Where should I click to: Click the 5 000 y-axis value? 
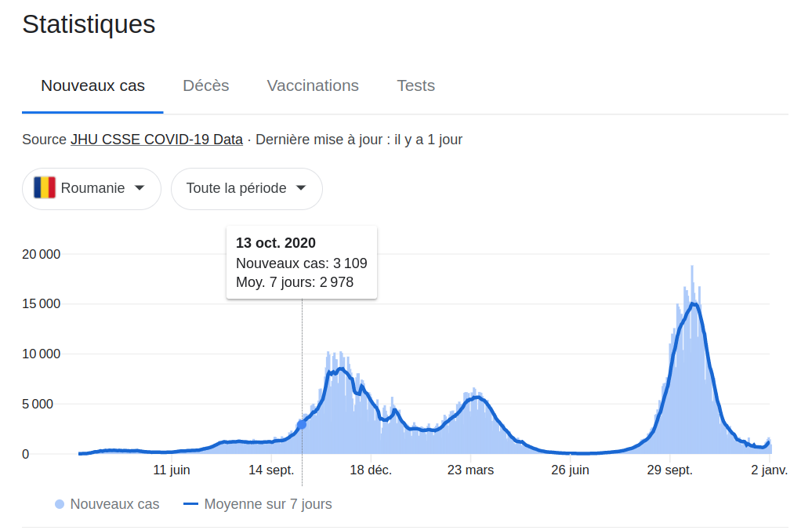point(38,404)
